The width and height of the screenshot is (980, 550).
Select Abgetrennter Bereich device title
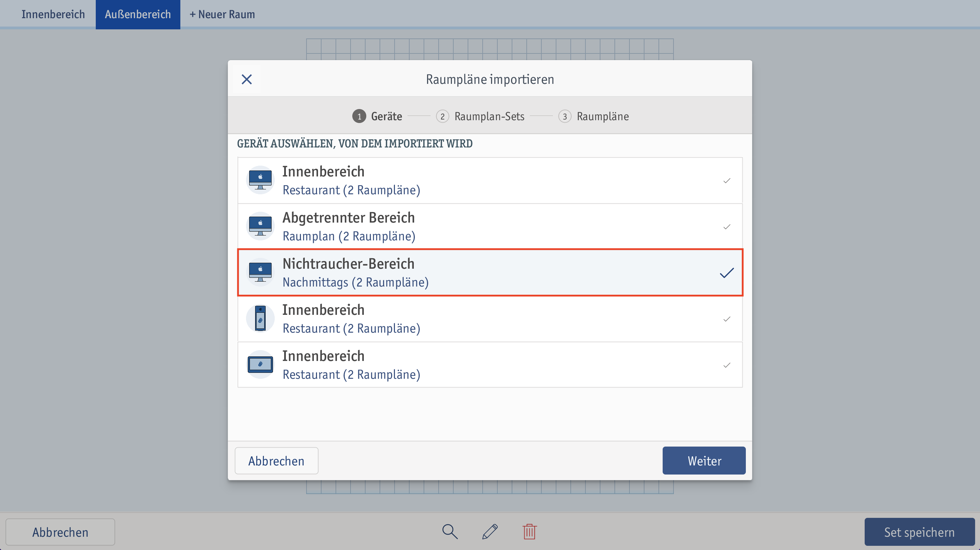pos(348,218)
